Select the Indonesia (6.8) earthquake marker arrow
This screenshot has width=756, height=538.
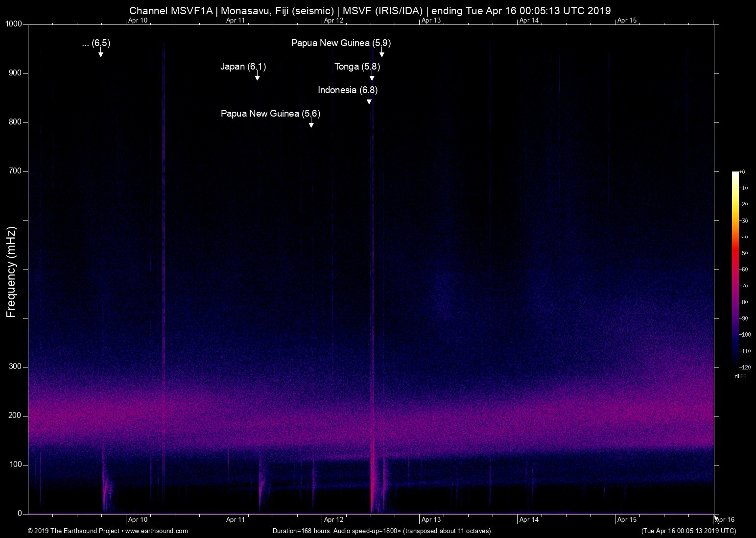(369, 99)
